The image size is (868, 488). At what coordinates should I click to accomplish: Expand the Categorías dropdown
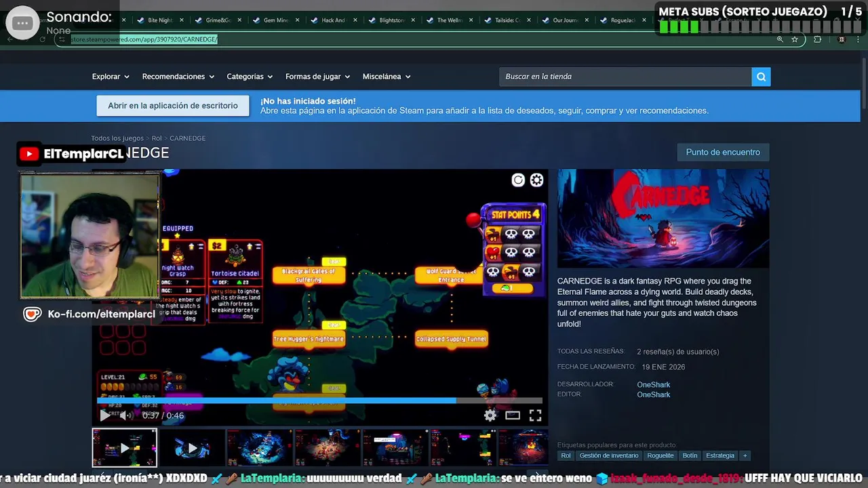coord(250,77)
